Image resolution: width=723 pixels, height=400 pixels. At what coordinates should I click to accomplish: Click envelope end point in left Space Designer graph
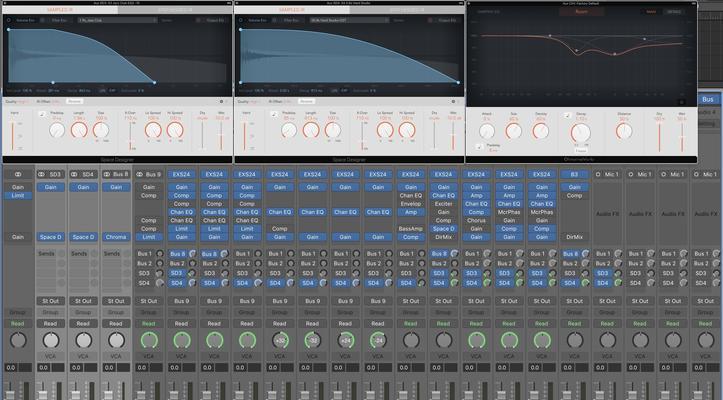[154, 83]
